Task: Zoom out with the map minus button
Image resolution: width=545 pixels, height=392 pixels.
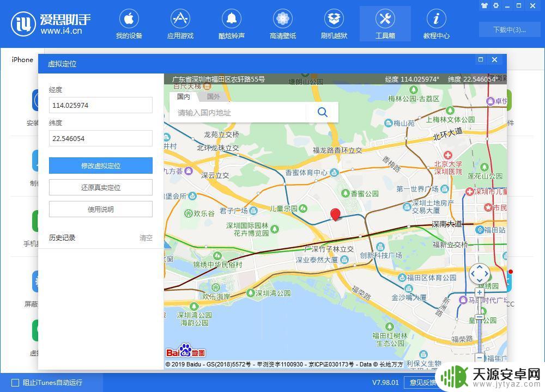Action: [x=479, y=357]
